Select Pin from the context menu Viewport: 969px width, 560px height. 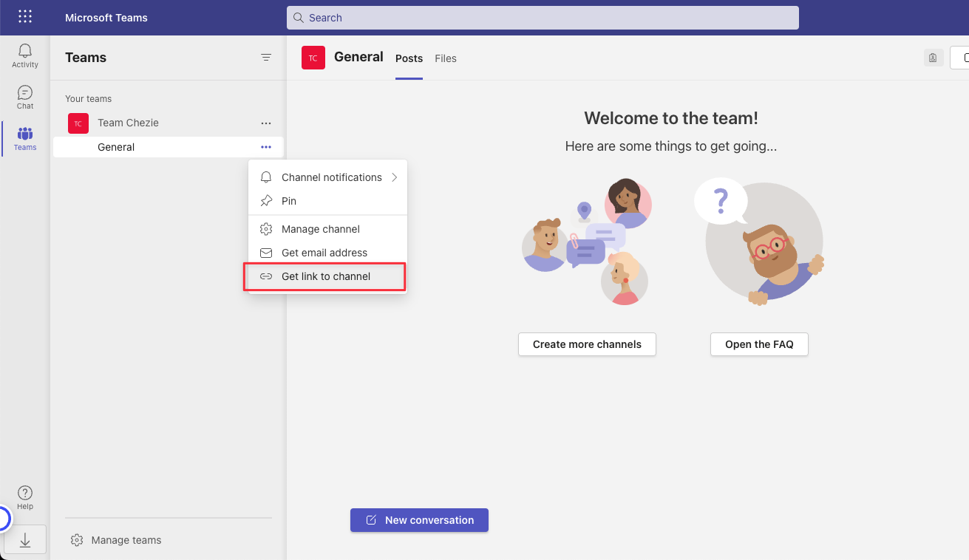coord(289,201)
